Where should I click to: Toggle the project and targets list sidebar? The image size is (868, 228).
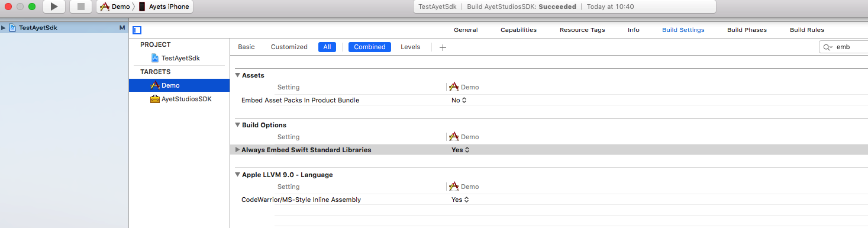pyautogui.click(x=137, y=30)
